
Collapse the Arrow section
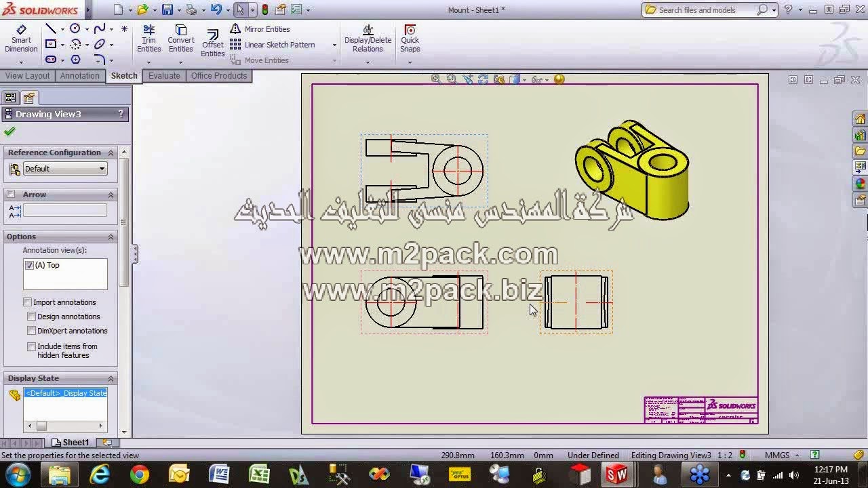[111, 195]
